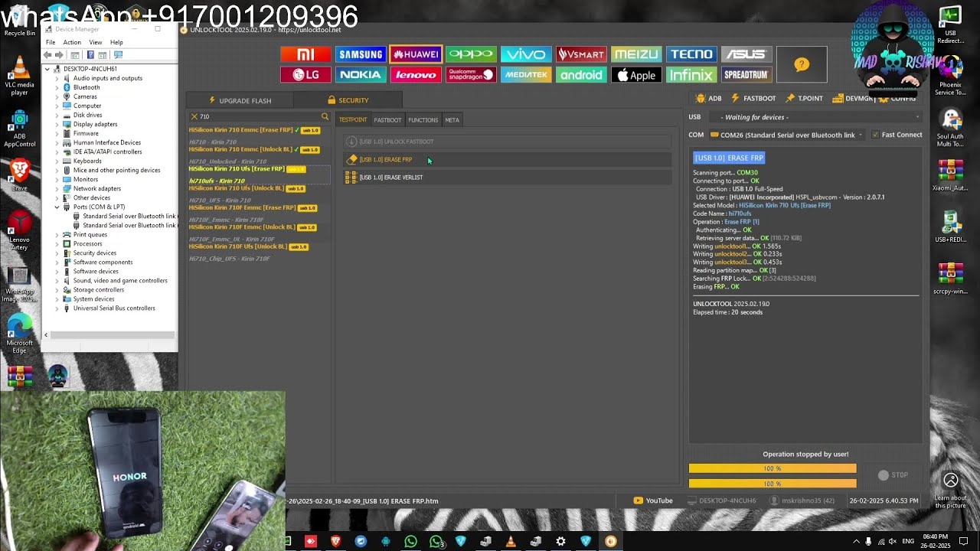
Task: Expand the Network adapters node
Action: click(x=57, y=188)
